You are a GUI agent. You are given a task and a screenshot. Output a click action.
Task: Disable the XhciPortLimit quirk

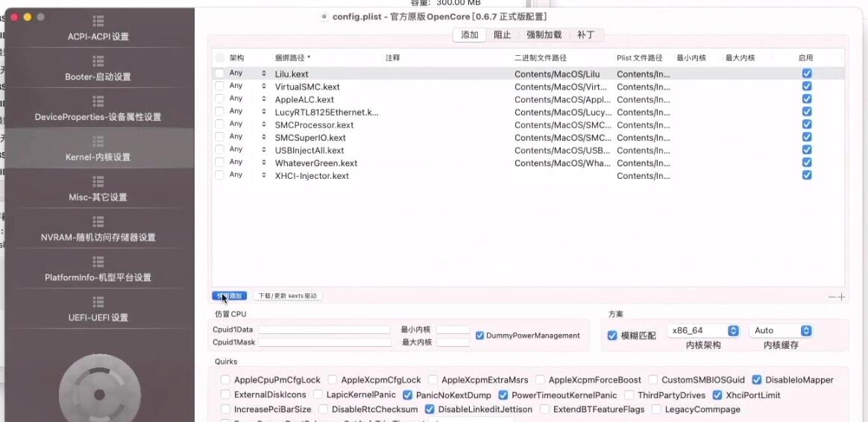pos(717,395)
